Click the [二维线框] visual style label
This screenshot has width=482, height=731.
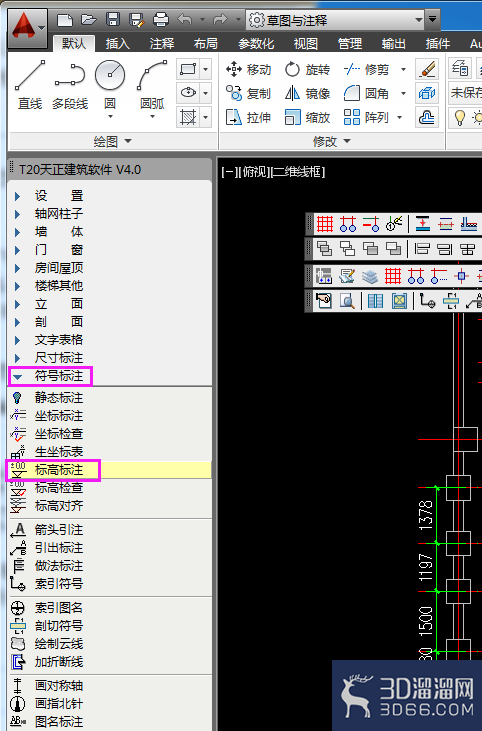298,172
